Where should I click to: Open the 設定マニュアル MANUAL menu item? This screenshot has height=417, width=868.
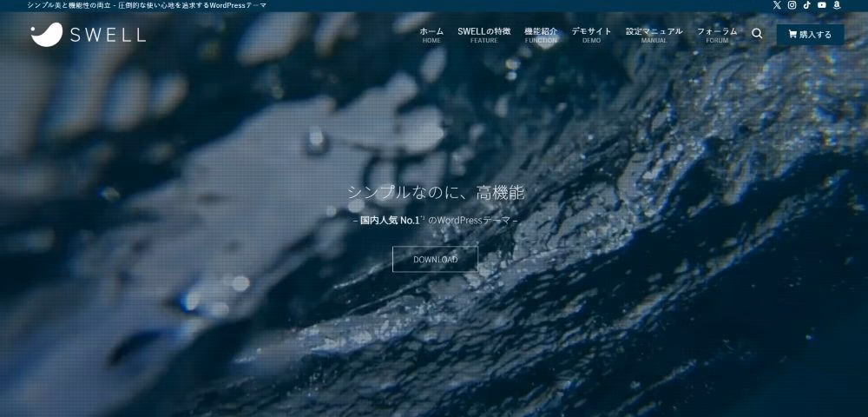coord(654,36)
